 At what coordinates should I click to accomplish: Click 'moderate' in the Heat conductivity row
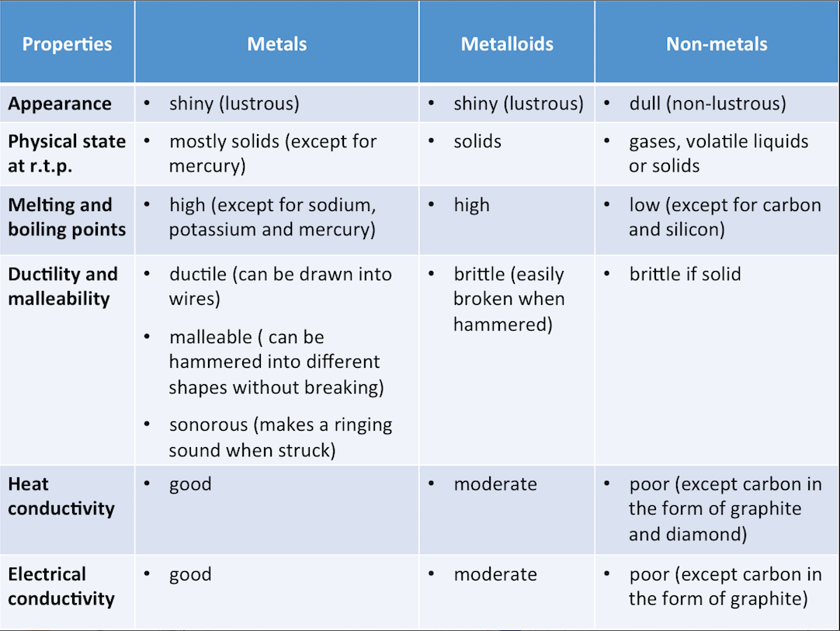[x=495, y=484]
